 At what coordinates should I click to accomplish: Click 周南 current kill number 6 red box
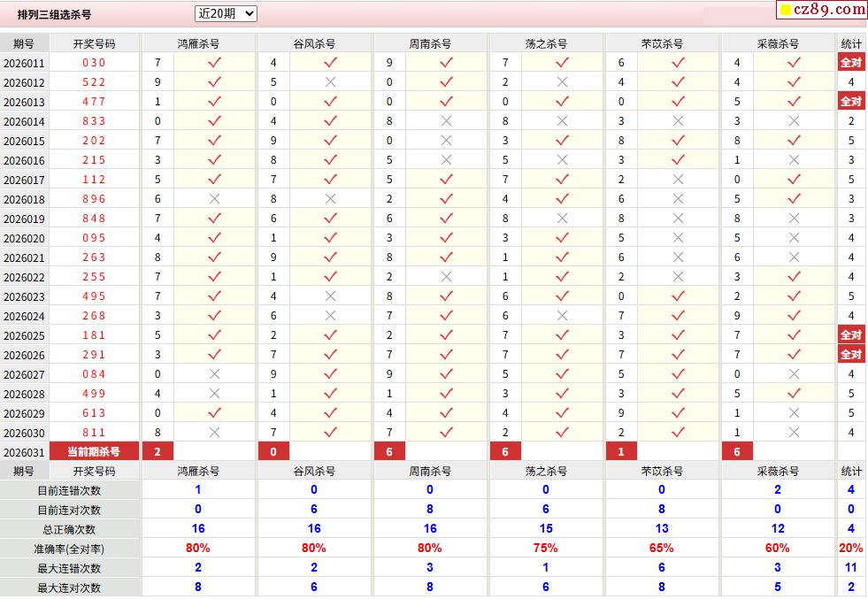pos(389,452)
